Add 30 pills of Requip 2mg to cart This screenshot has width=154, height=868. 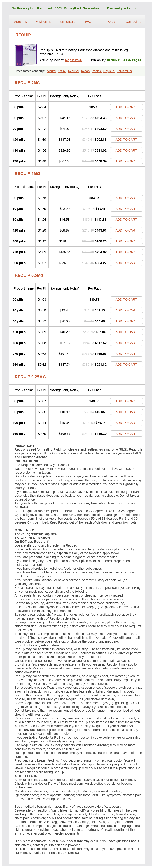126,107
